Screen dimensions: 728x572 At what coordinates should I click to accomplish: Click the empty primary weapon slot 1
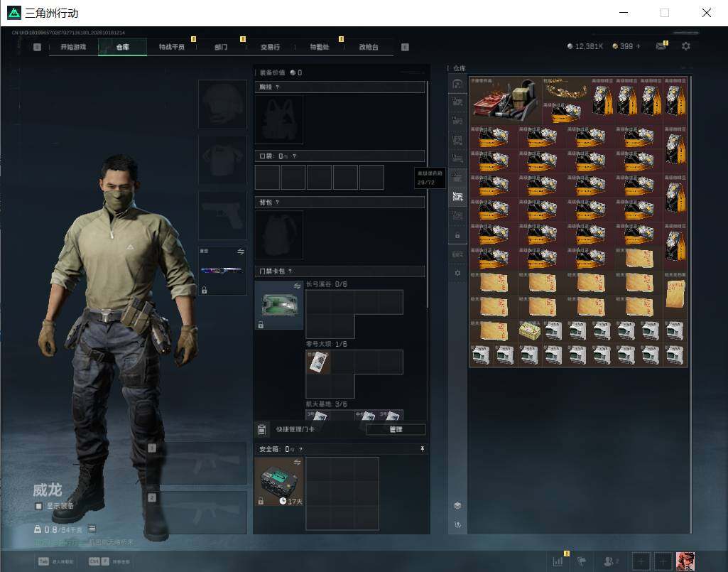(197, 463)
